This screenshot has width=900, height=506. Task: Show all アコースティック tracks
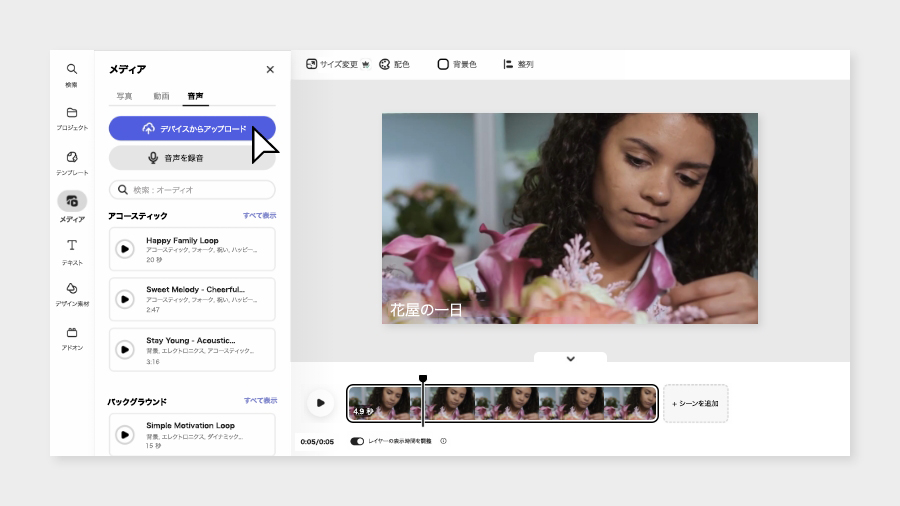coord(259,216)
